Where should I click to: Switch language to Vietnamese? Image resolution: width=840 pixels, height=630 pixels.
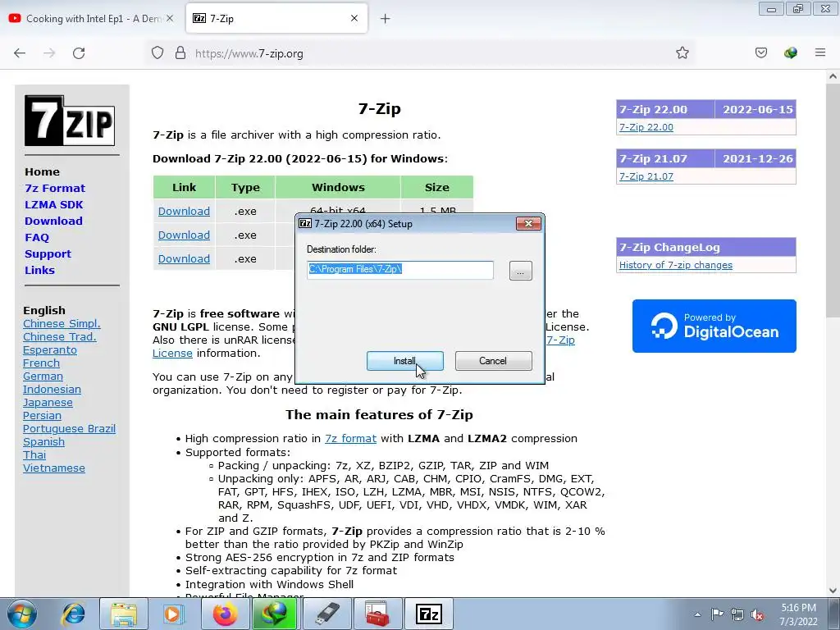(54, 468)
